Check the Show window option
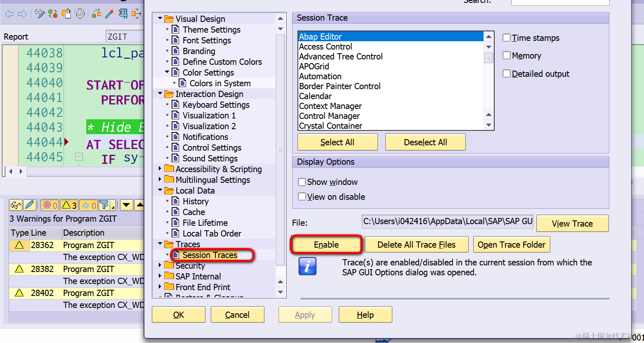 302,182
